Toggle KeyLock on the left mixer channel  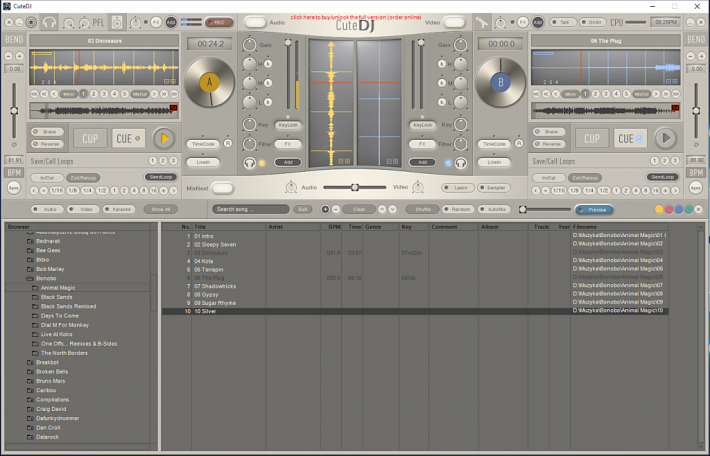[x=288, y=125]
